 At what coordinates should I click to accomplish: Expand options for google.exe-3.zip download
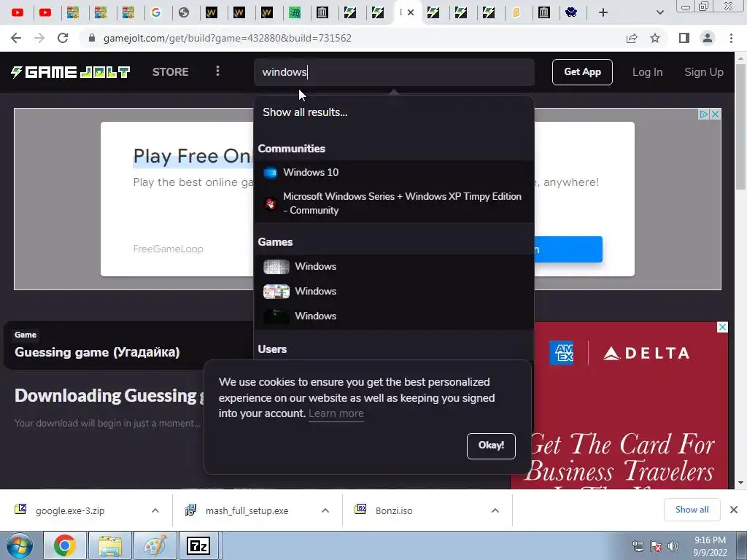tap(155, 510)
